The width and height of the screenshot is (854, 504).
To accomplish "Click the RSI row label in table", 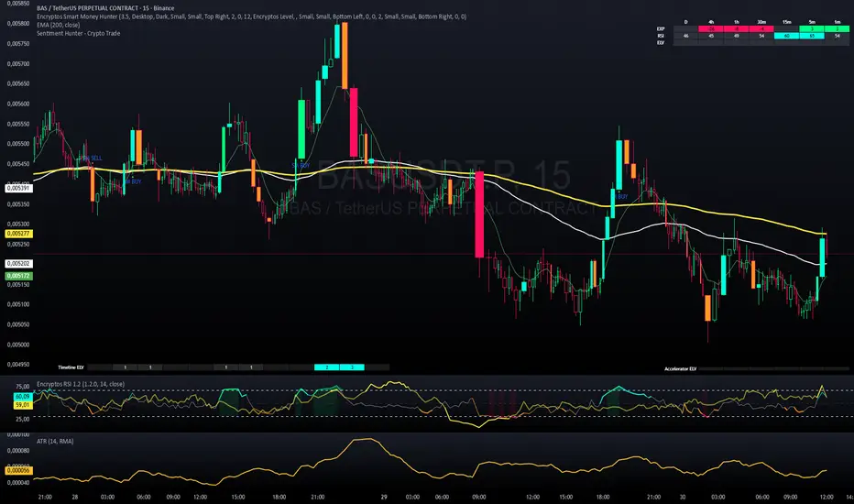I will coord(661,36).
